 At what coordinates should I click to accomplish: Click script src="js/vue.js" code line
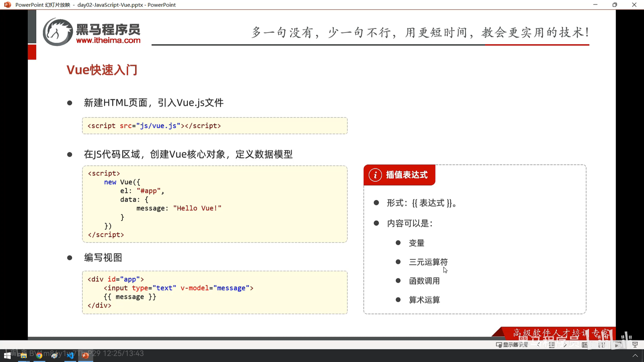click(154, 126)
